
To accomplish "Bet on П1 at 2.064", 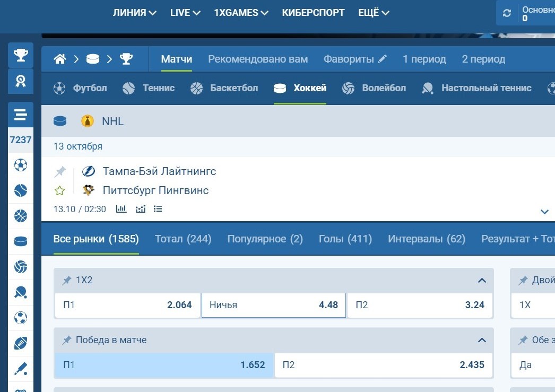I will [127, 305].
